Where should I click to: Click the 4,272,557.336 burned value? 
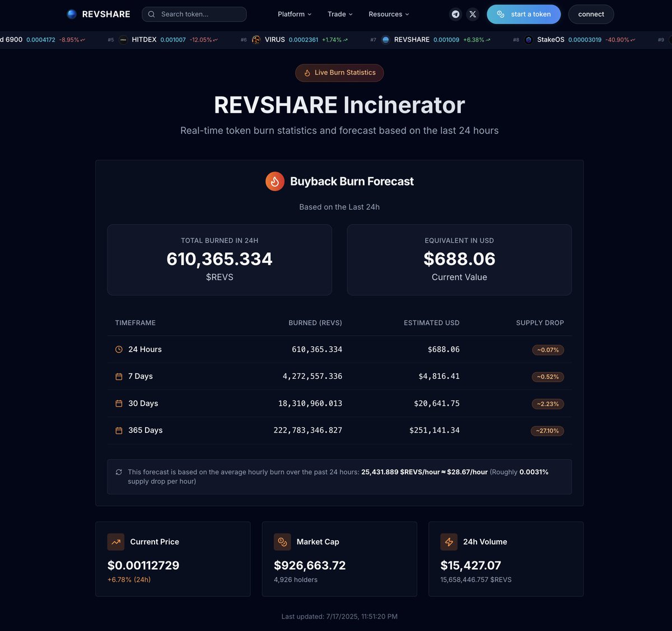[x=312, y=377]
